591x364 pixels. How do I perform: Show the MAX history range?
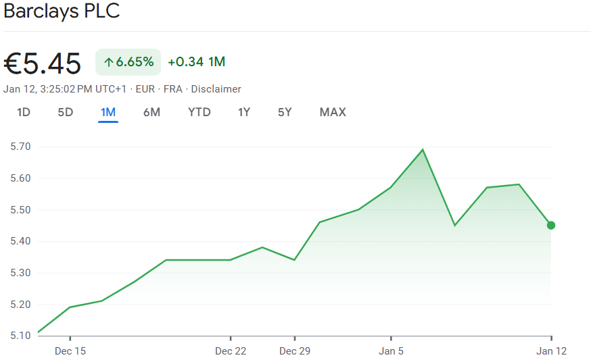point(333,112)
